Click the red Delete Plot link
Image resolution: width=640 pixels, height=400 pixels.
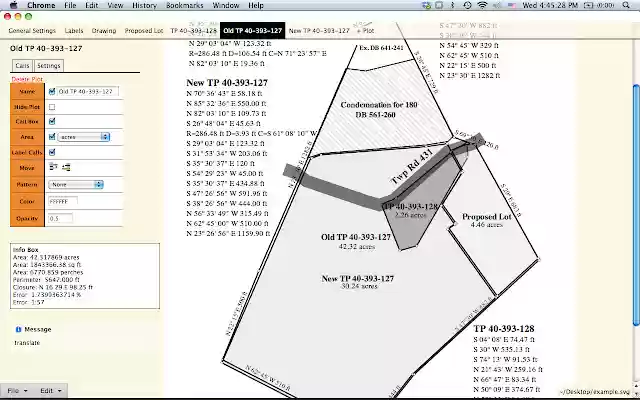[27, 79]
